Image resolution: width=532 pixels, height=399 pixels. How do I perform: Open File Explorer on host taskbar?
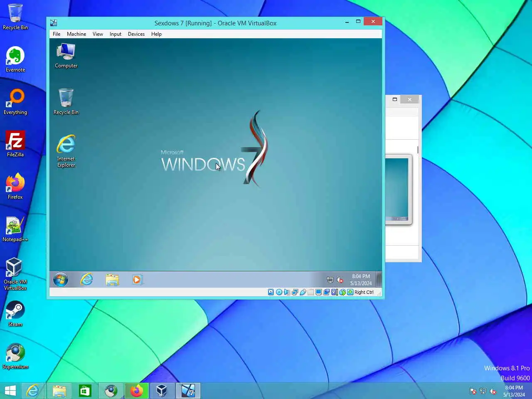[59, 391]
